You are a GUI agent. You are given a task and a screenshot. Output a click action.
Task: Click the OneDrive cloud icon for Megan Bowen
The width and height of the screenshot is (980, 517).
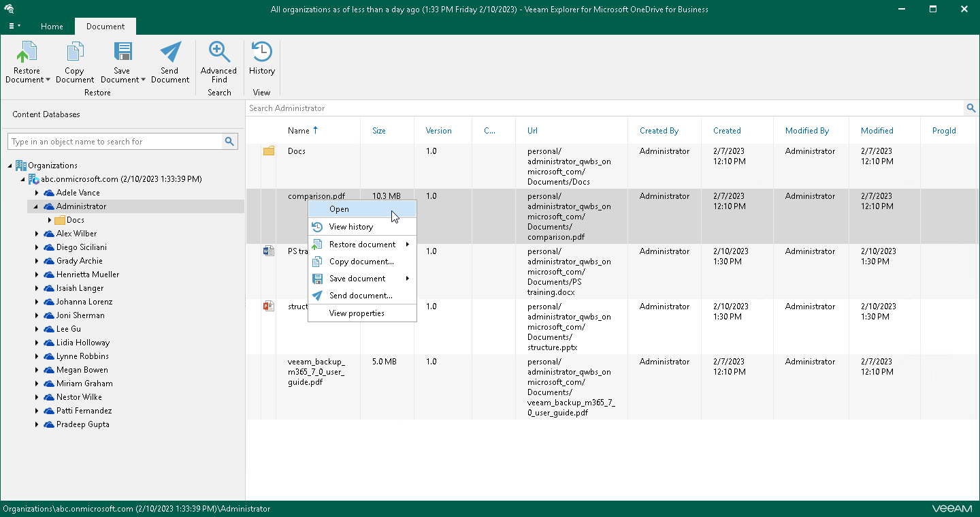click(x=48, y=370)
